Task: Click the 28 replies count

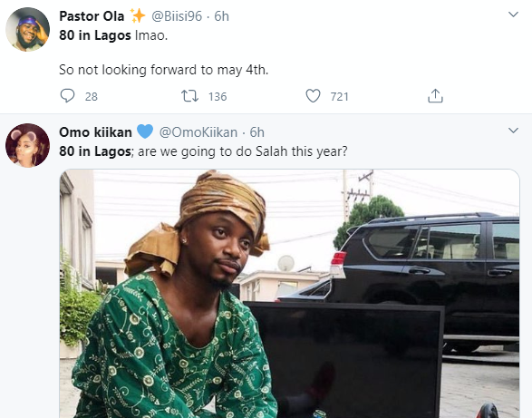Action: [x=92, y=96]
